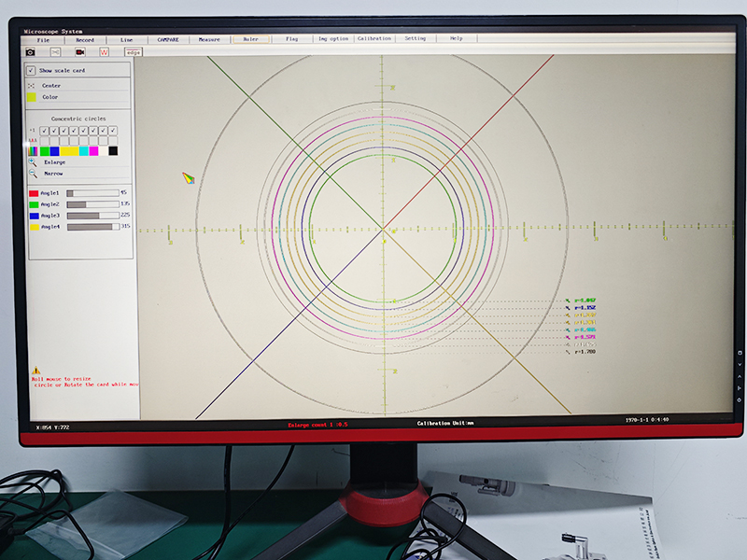
Task: Click the COMPARE button
Action: click(168, 39)
